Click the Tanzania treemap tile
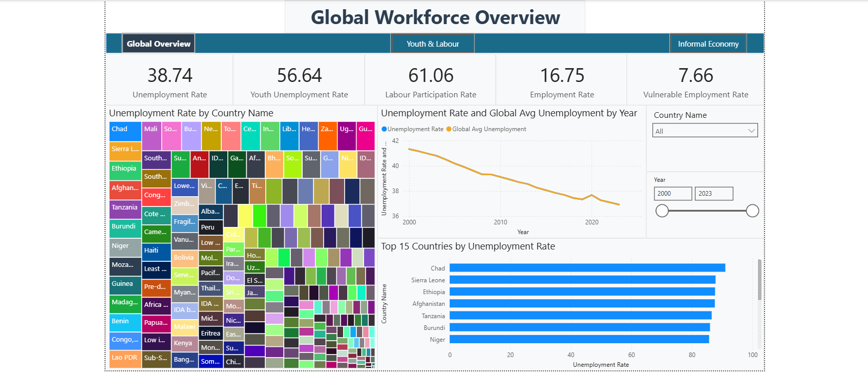Screen dimensions: 868x375 point(125,210)
